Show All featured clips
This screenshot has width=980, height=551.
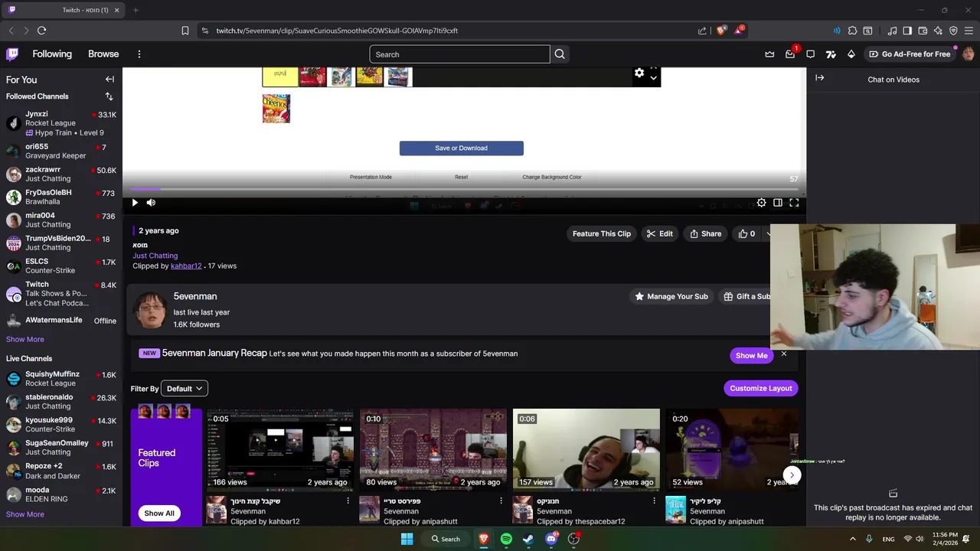[159, 513]
